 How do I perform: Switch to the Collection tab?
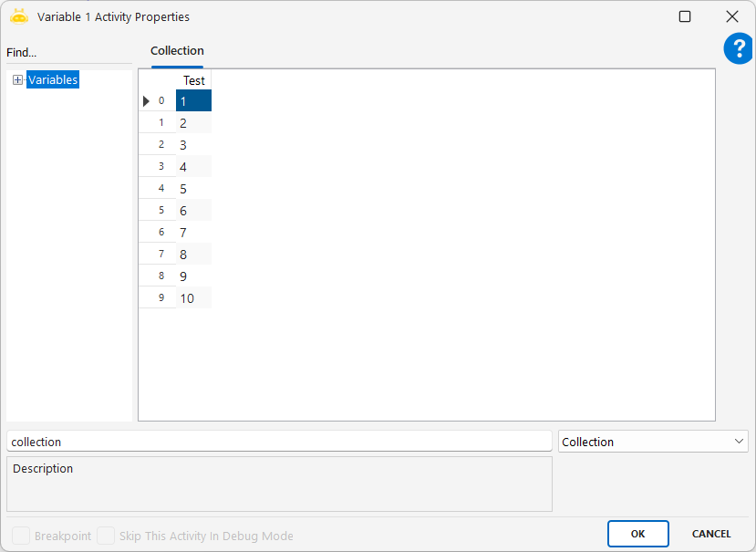click(x=177, y=51)
